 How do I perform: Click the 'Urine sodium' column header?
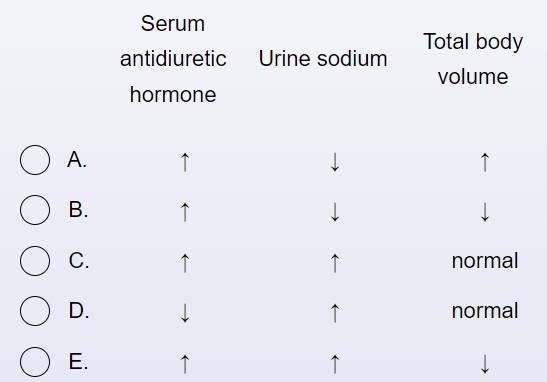[323, 59]
